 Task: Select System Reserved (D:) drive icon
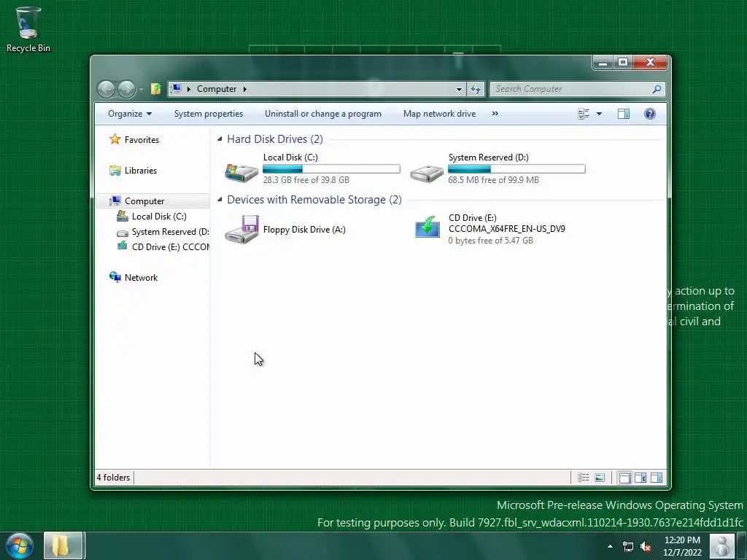tap(427, 173)
